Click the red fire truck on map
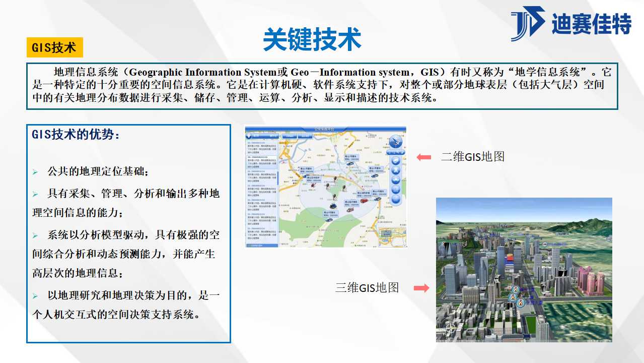The image size is (644, 363). click(x=364, y=201)
